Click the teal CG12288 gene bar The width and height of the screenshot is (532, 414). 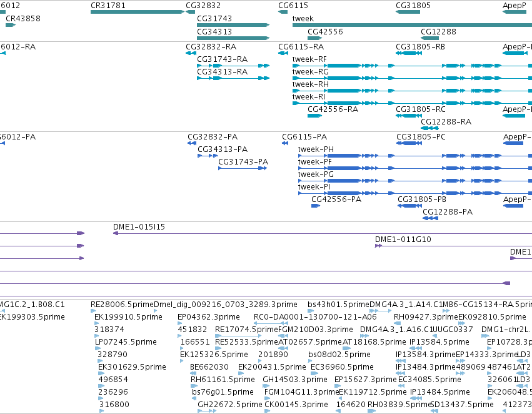pyautogui.click(x=429, y=38)
